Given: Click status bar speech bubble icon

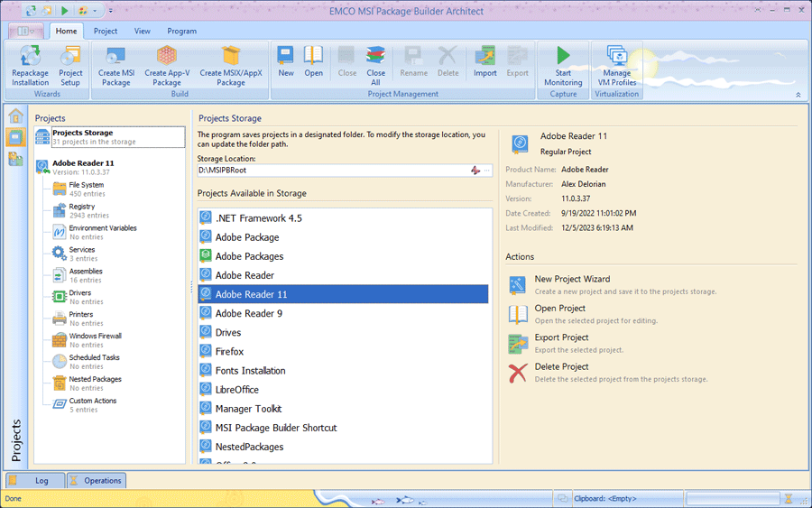Looking at the screenshot, I should click(562, 499).
